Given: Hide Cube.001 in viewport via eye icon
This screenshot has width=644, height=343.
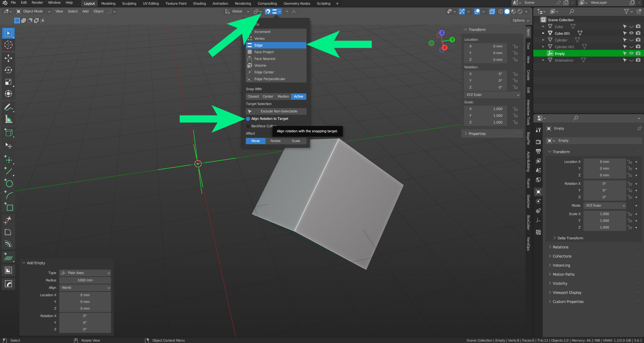Looking at the screenshot, I should pos(631,33).
